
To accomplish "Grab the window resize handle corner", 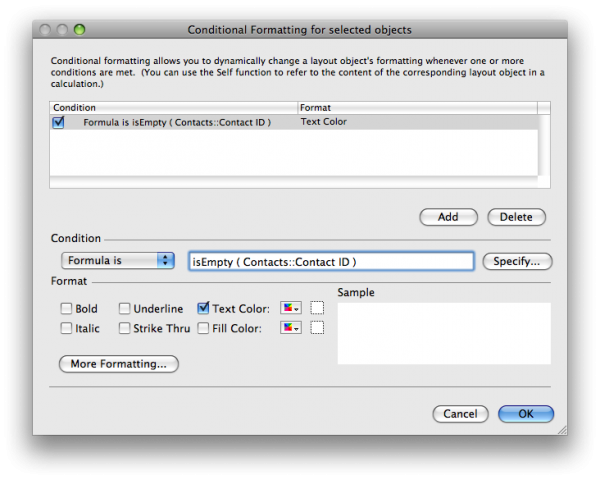I will [562, 430].
